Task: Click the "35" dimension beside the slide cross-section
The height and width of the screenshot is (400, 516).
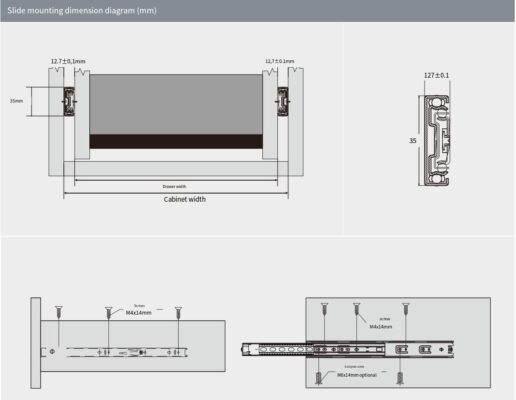Action: [x=413, y=141]
